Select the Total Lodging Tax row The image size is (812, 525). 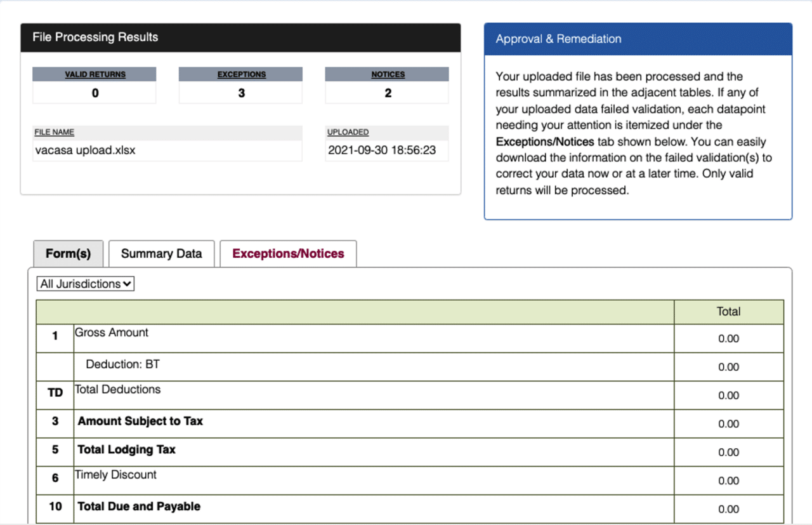click(x=126, y=449)
